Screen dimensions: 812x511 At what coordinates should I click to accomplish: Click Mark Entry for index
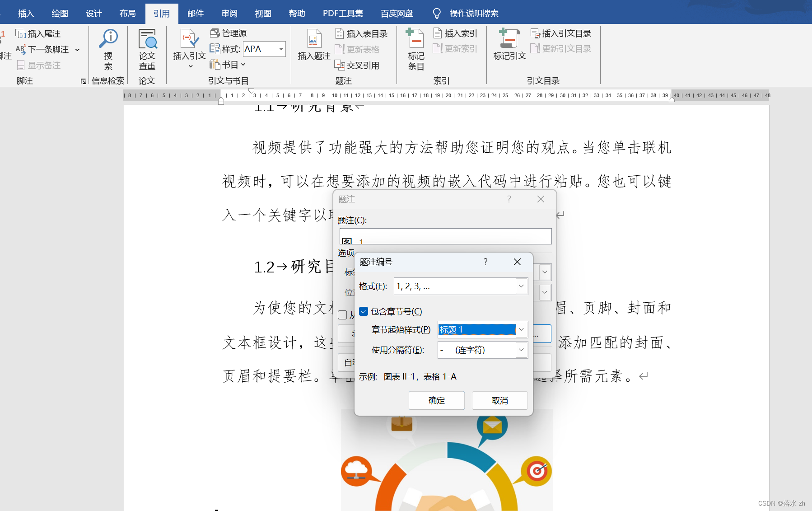tap(416, 50)
